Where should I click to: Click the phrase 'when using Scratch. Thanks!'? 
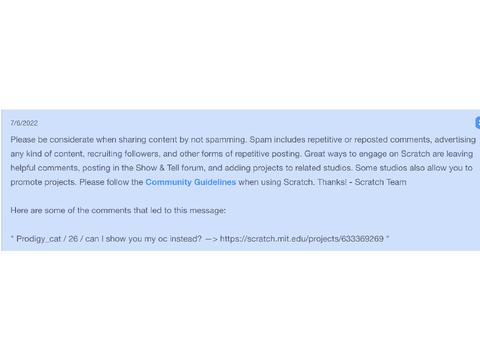pos(293,182)
